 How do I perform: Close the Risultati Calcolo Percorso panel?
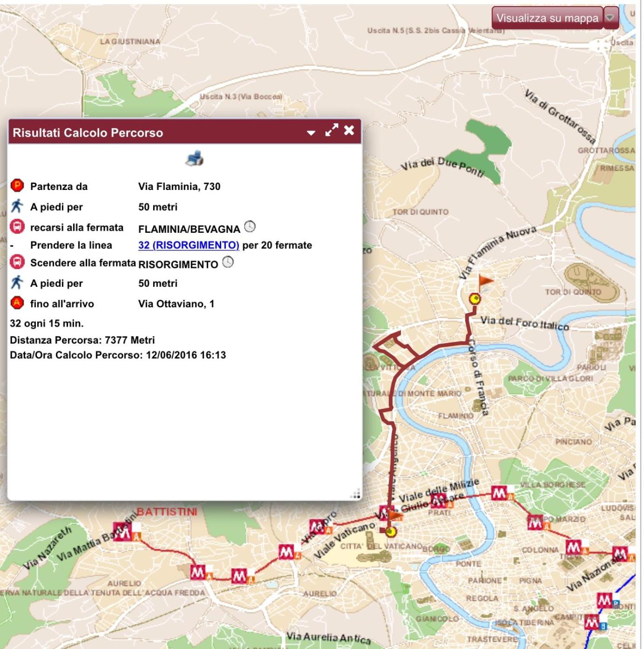[349, 130]
